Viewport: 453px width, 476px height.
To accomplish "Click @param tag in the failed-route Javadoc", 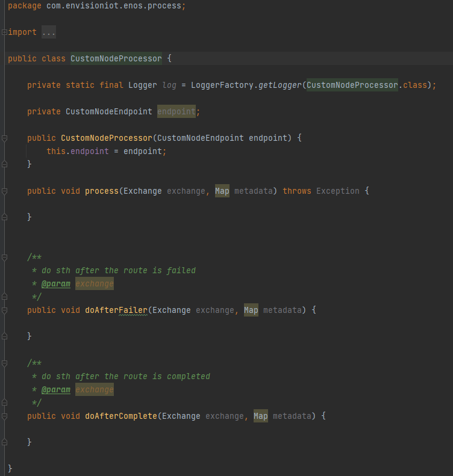I will 55,283.
